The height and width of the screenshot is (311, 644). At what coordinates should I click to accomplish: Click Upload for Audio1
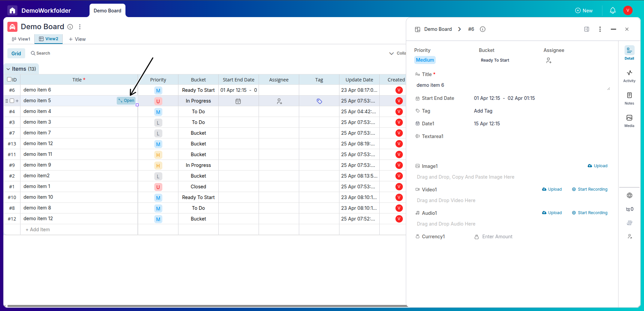pyautogui.click(x=552, y=213)
